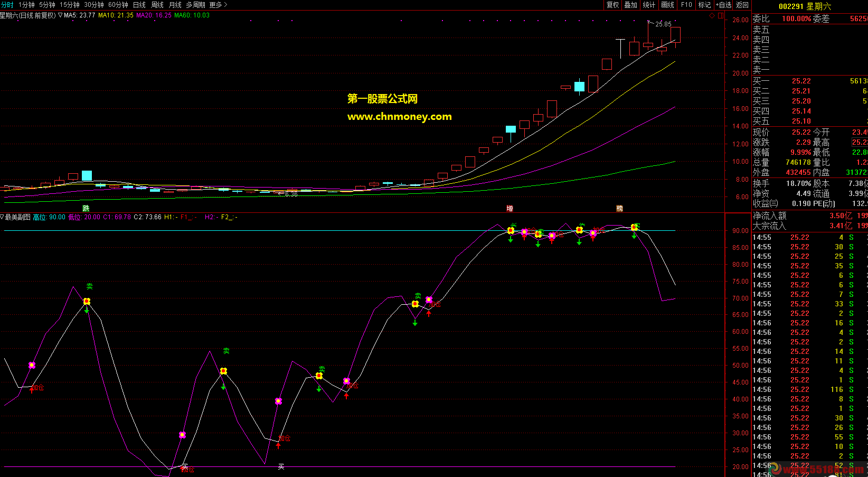
Task: Click the 叠加 overlay button
Action: [631, 5]
